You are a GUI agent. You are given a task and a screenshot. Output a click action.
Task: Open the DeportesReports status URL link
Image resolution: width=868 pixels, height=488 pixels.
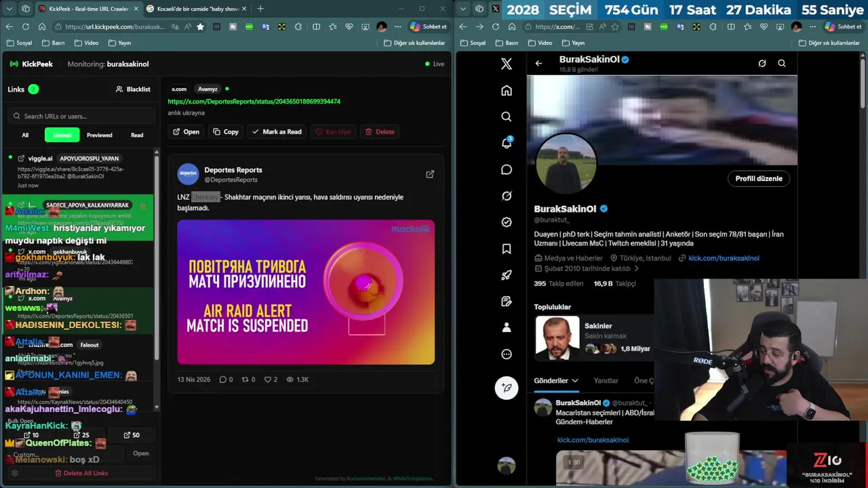[254, 101]
